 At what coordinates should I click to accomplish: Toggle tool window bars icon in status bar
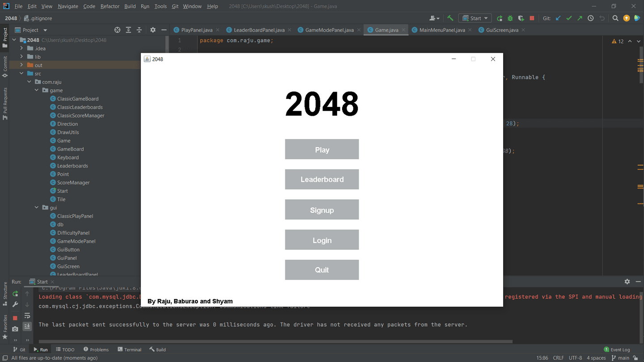5,358
